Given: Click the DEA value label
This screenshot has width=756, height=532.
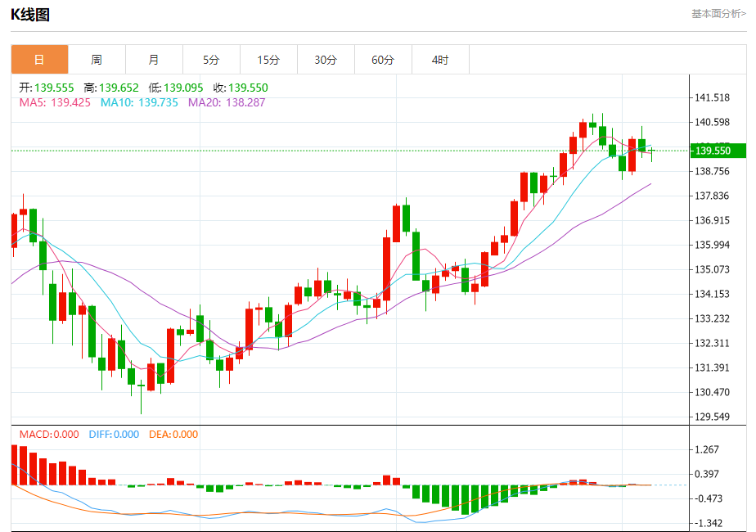Looking at the screenshot, I should click(x=173, y=434).
